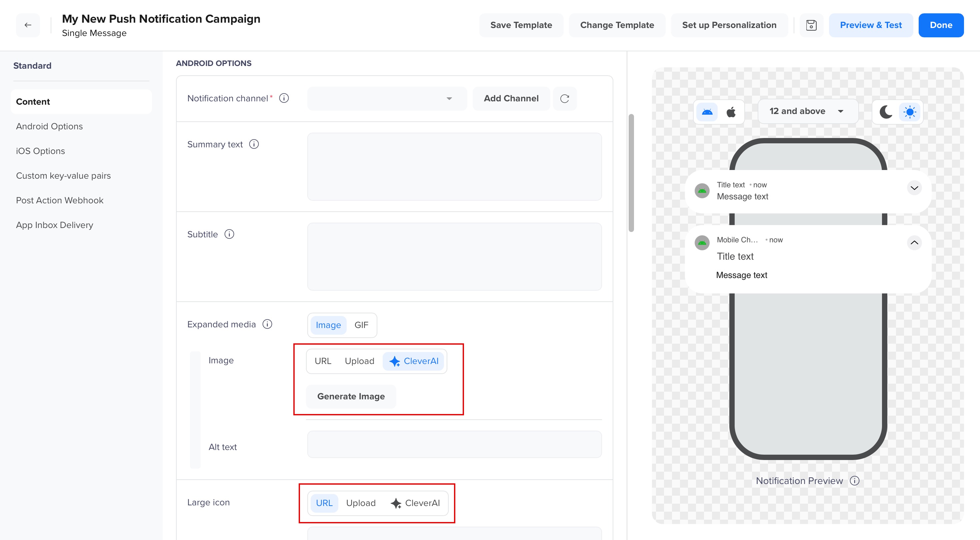
Task: Open Notification Preview info icon
Action: (854, 481)
